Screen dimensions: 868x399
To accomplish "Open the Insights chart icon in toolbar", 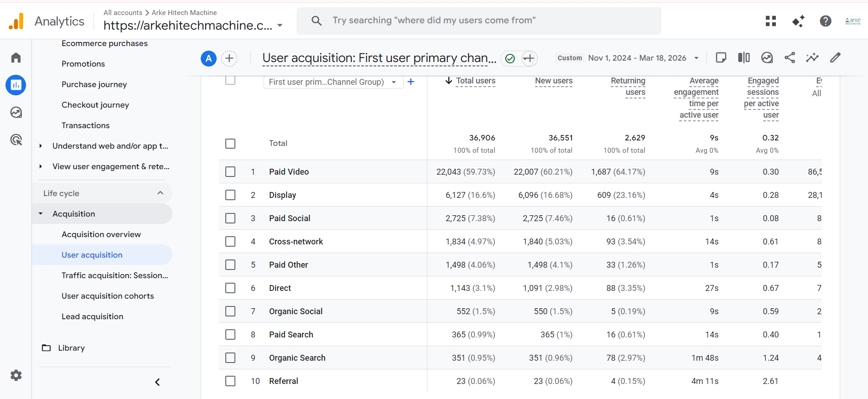I will coord(767,57).
